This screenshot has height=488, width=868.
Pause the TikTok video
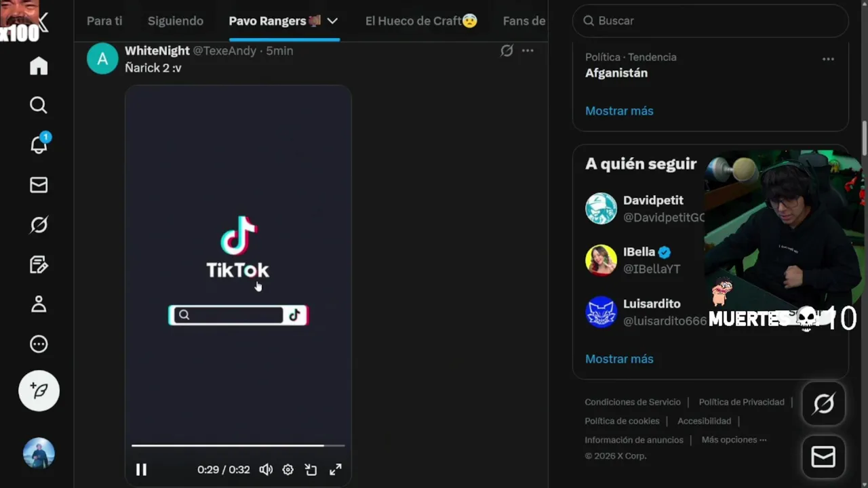[141, 469]
